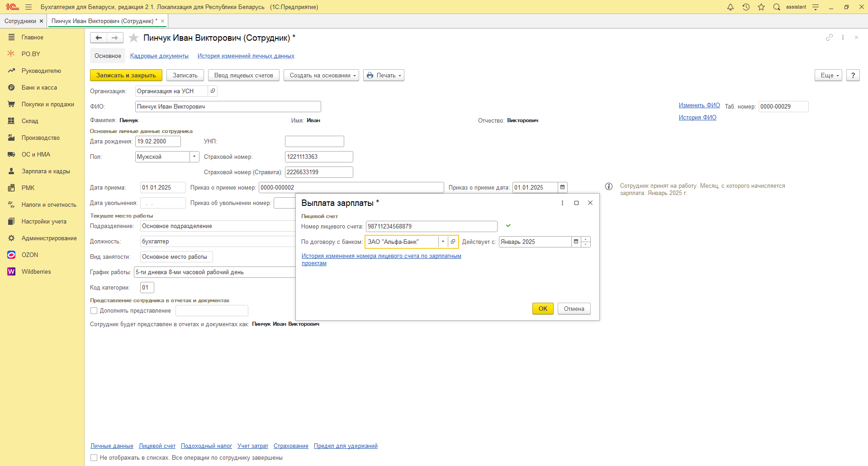
Task: Click the Дата рождения field
Action: click(158, 141)
